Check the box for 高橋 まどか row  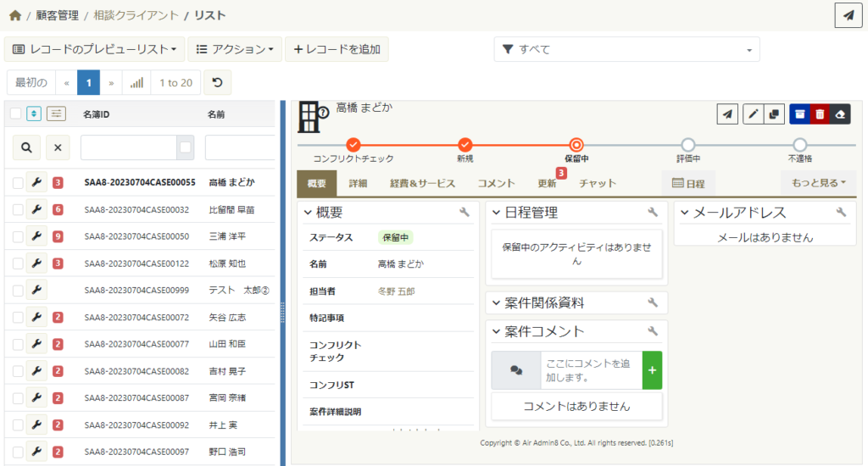click(18, 182)
